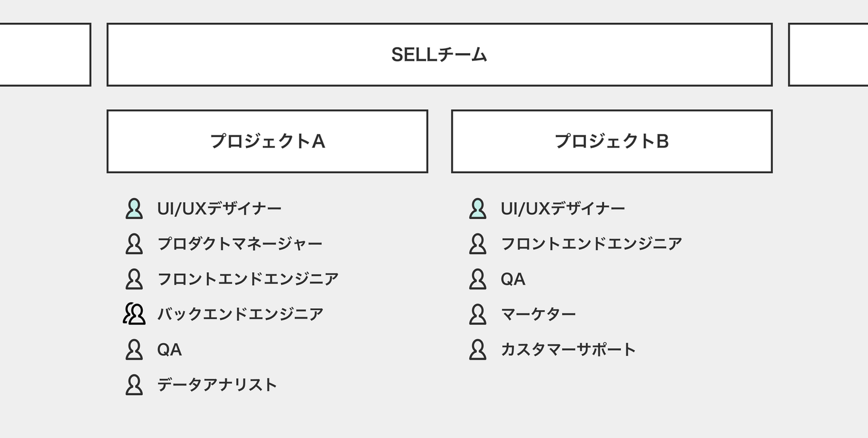Click the SELLチーム header box
Viewport: 868px width, 438px height.
tap(439, 54)
